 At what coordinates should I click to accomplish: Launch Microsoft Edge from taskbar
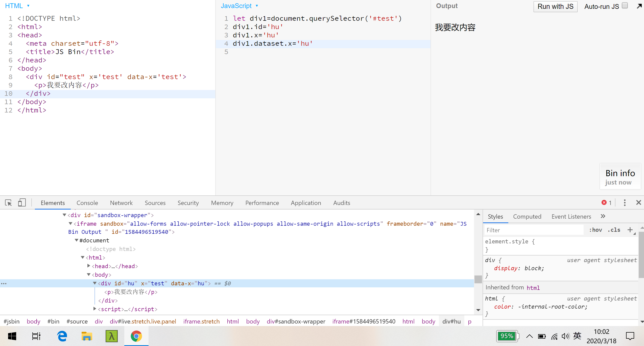pos(62,336)
